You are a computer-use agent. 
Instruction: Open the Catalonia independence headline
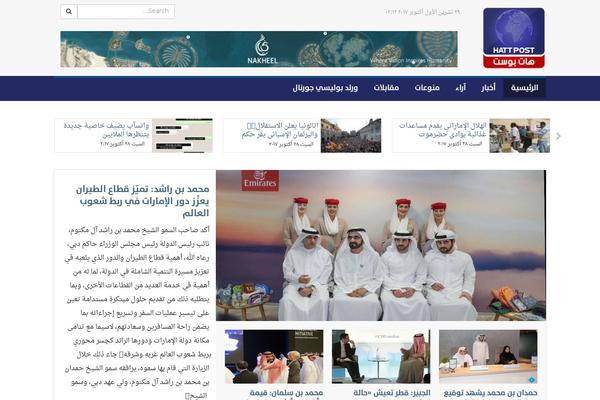[280, 130]
